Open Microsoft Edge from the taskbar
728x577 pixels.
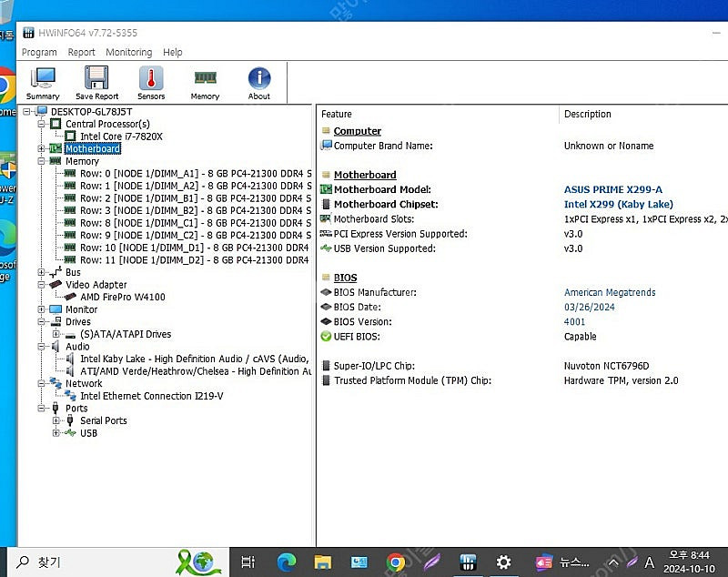(287, 562)
